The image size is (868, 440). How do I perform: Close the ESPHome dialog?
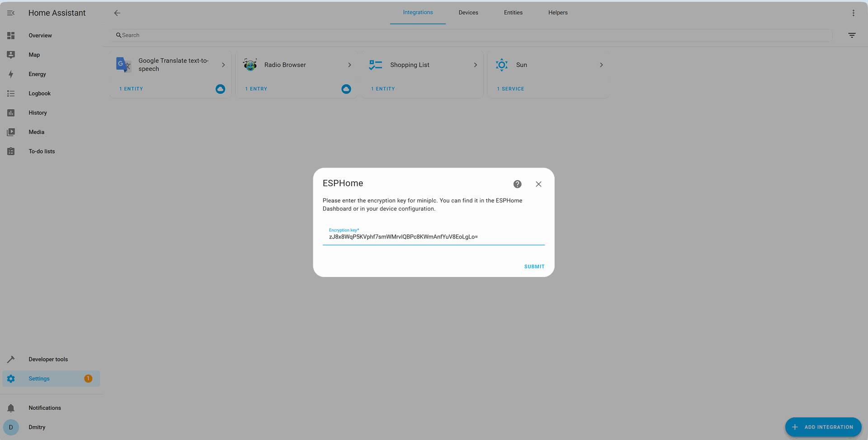(538, 184)
